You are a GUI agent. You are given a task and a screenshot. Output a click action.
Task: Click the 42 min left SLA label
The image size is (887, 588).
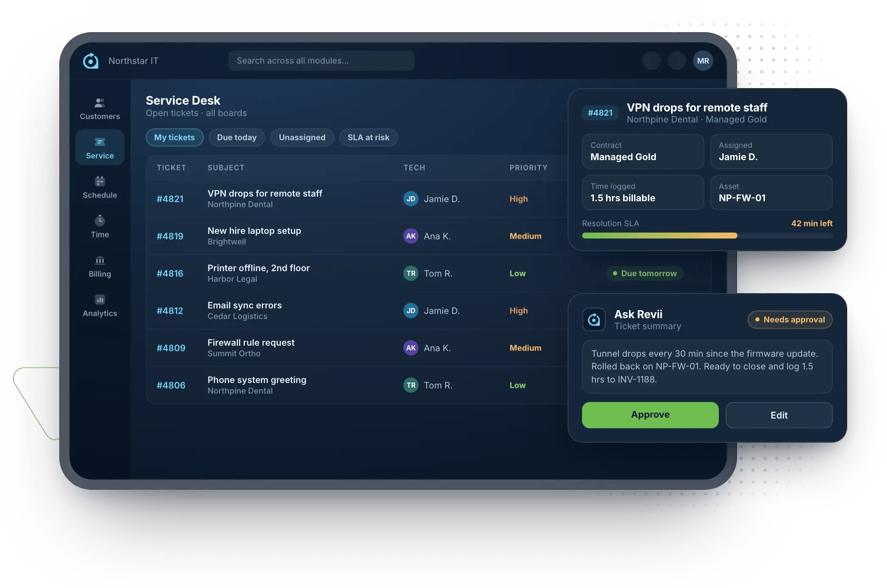pyautogui.click(x=812, y=223)
